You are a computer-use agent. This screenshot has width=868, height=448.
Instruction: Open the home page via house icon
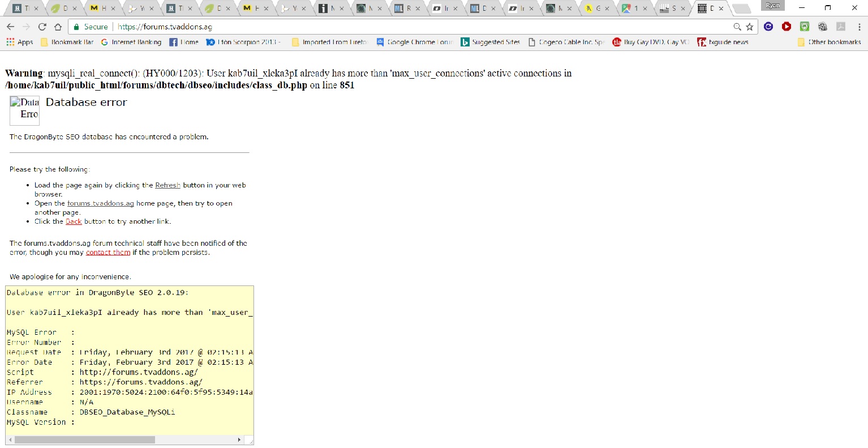58,27
